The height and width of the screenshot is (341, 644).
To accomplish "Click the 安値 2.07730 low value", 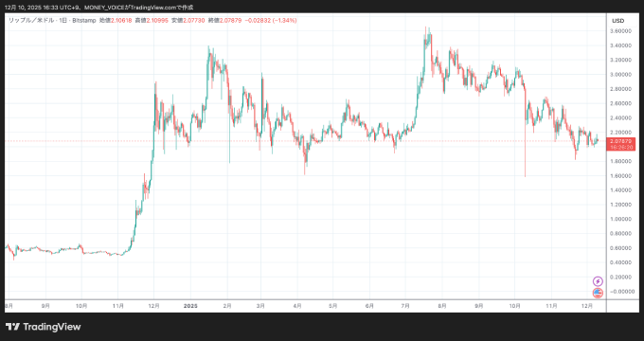I will (188, 21).
